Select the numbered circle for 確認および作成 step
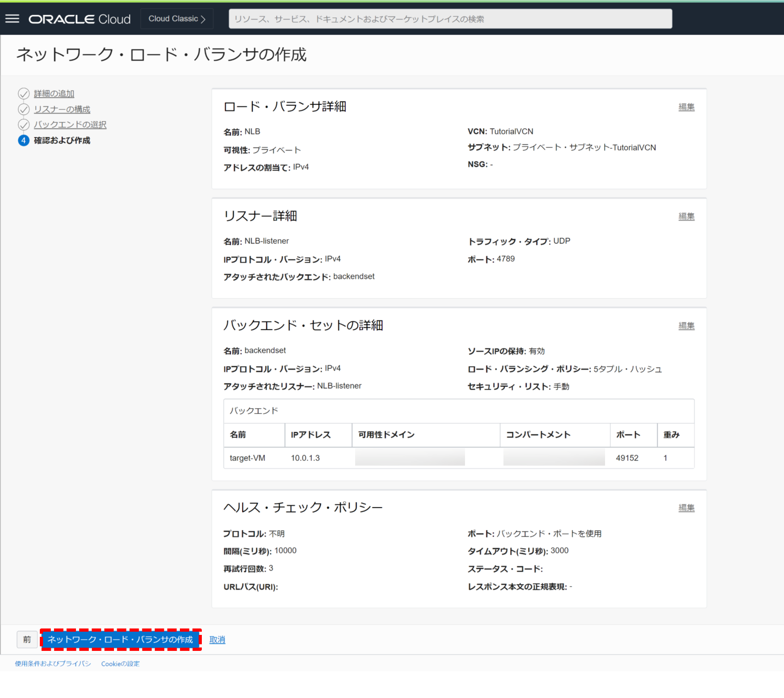Viewport: 784px width, 698px height. tap(23, 140)
